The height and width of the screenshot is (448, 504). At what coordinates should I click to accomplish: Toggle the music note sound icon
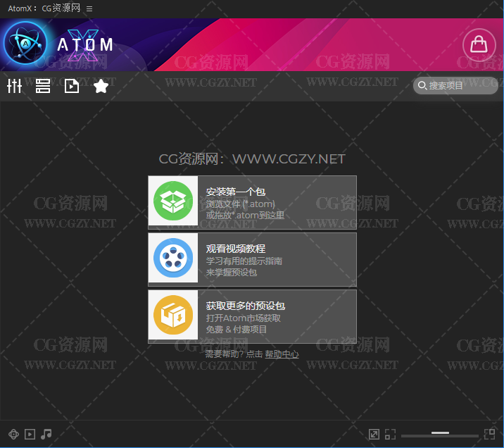pyautogui.click(x=46, y=435)
